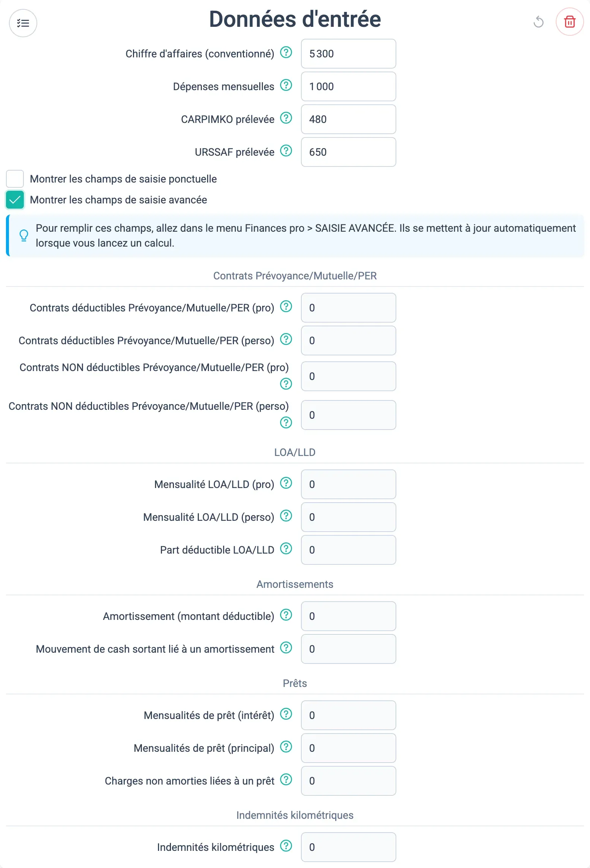Focus the Chiffre d'affaires input with 5300

tap(348, 54)
